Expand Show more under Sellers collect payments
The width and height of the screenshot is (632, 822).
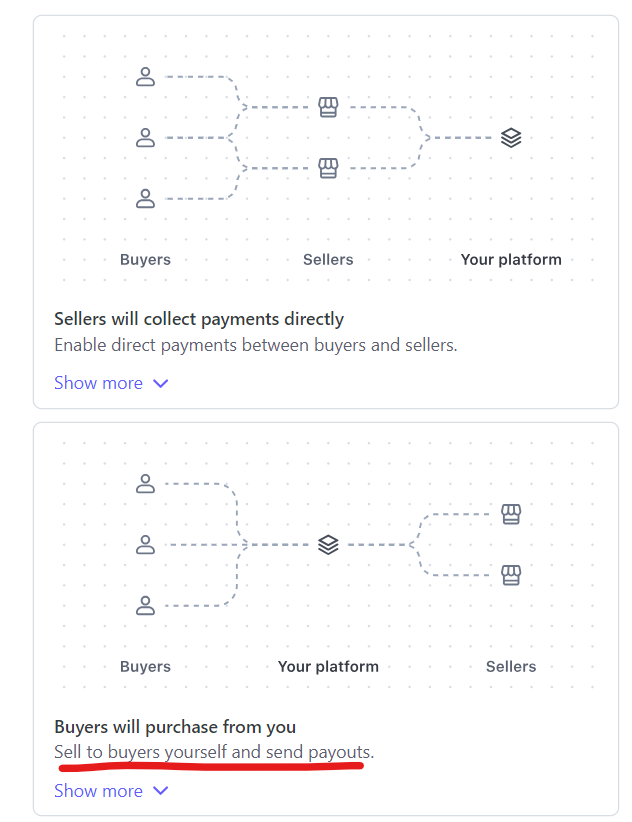(98, 383)
